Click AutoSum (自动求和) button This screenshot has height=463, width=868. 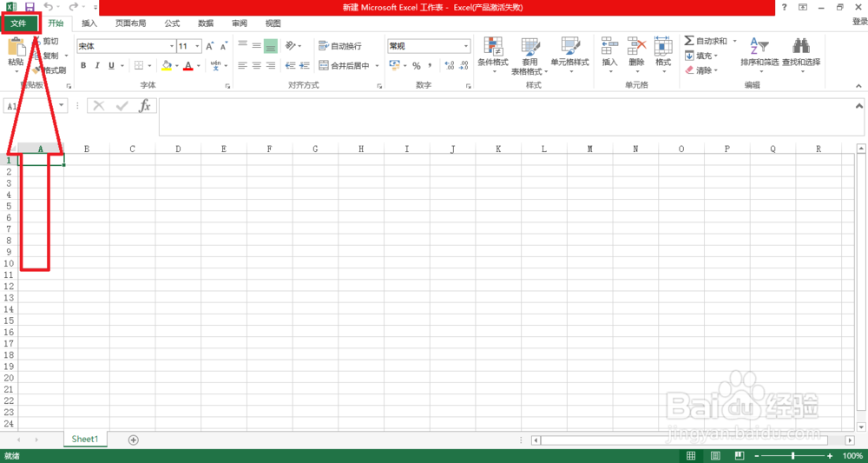(706, 41)
